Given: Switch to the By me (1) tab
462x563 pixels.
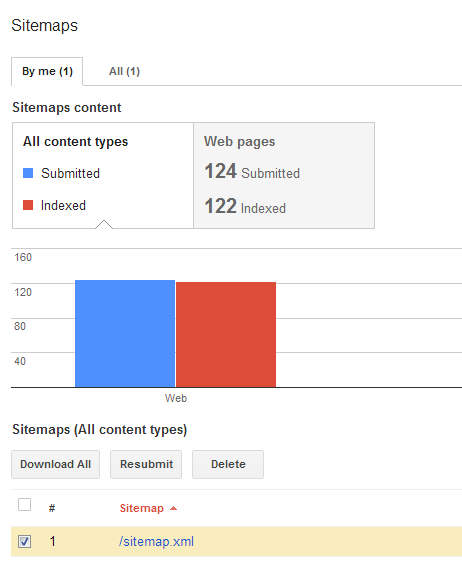Looking at the screenshot, I should [x=47, y=71].
